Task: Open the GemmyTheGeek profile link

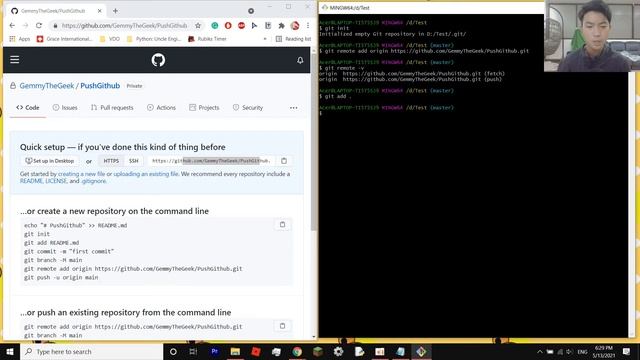Action: coord(47,86)
